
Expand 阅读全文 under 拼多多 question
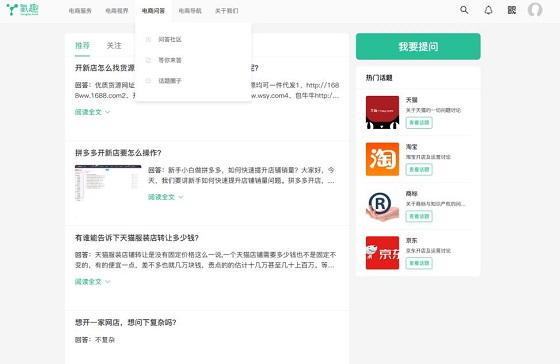tap(166, 197)
